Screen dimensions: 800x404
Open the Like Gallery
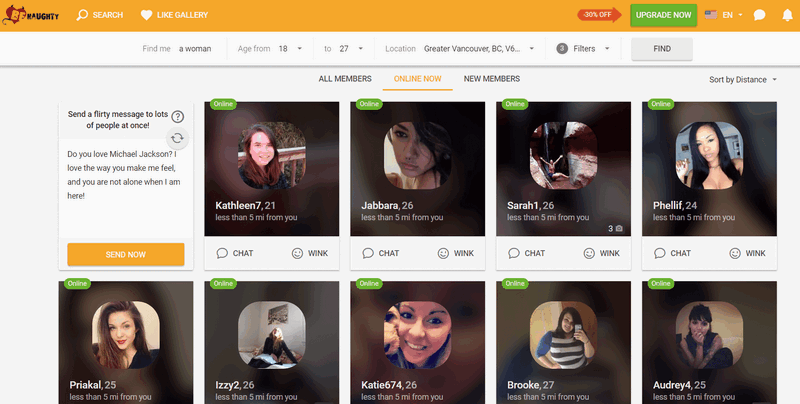click(x=174, y=15)
